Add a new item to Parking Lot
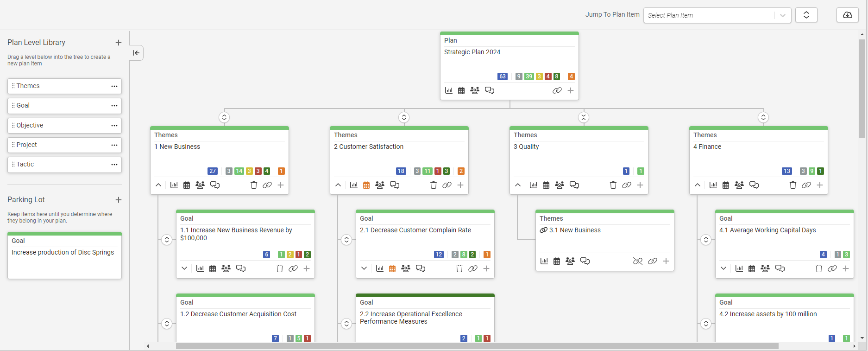Image resolution: width=868 pixels, height=351 pixels. pos(119,200)
